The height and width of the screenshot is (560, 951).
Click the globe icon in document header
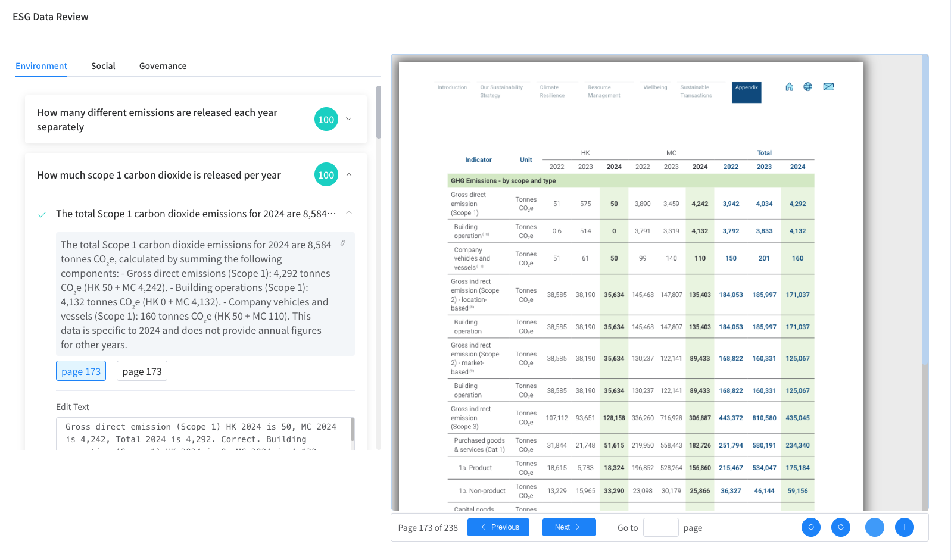(807, 87)
